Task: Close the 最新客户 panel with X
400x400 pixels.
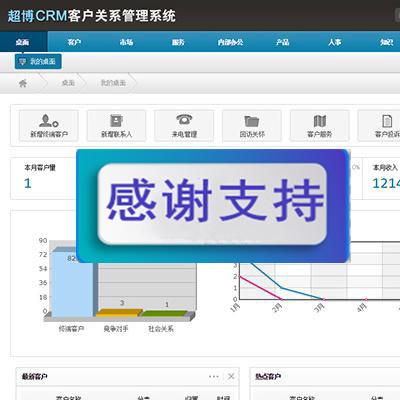Action: pos(231,376)
